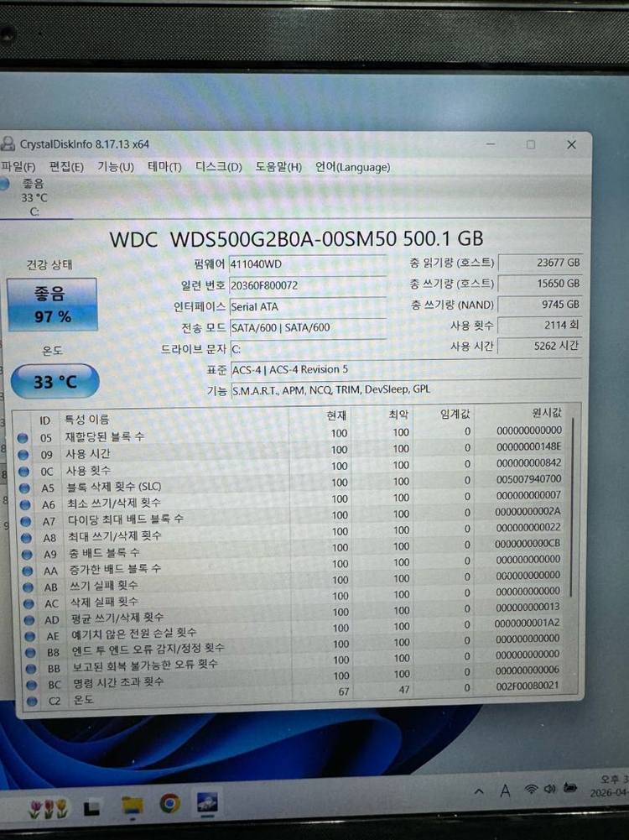Click status circle icon for row 0C
Viewport: 629px width, 840px height.
click(x=23, y=472)
